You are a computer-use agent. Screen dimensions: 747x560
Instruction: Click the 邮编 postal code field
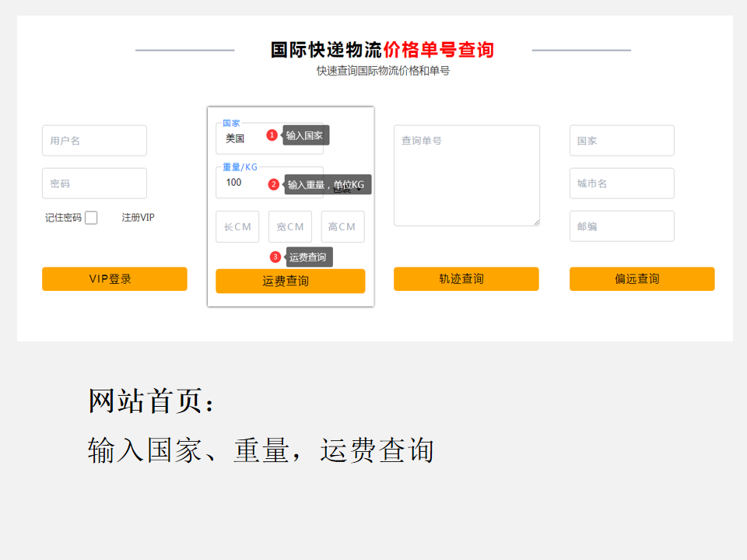621,226
